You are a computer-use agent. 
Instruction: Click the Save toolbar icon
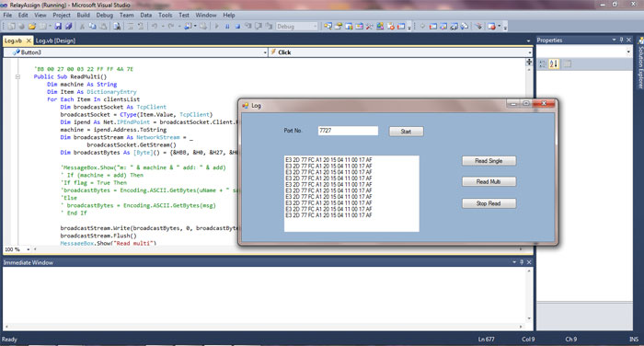tap(58, 27)
